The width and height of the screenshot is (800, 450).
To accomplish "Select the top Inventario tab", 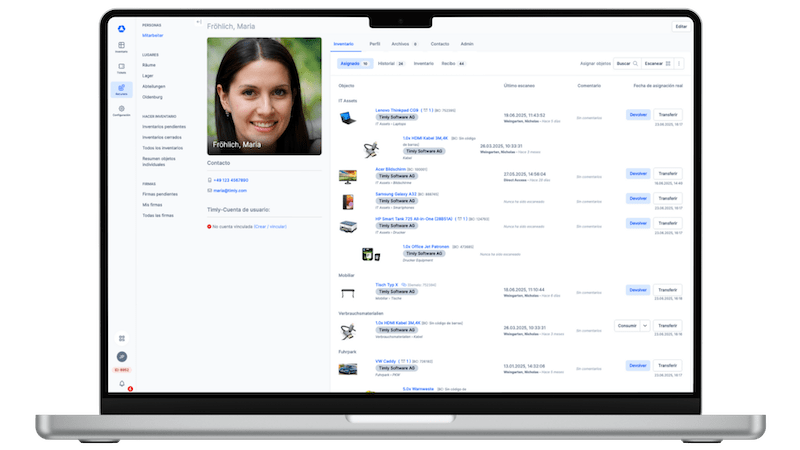I will [x=343, y=44].
